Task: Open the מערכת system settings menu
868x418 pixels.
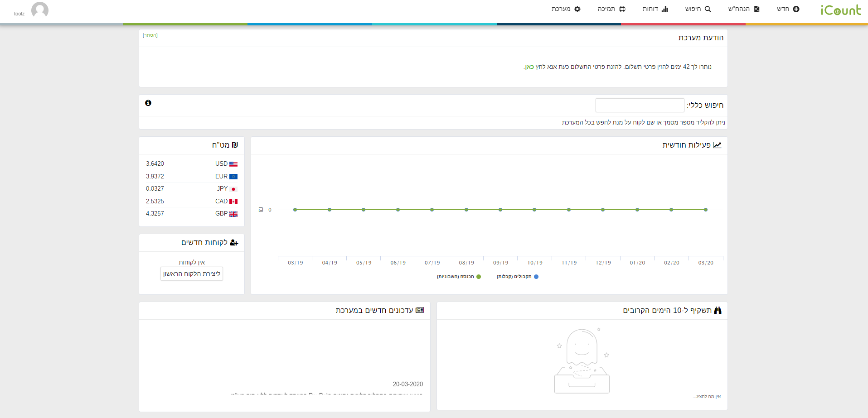Action: (x=566, y=9)
